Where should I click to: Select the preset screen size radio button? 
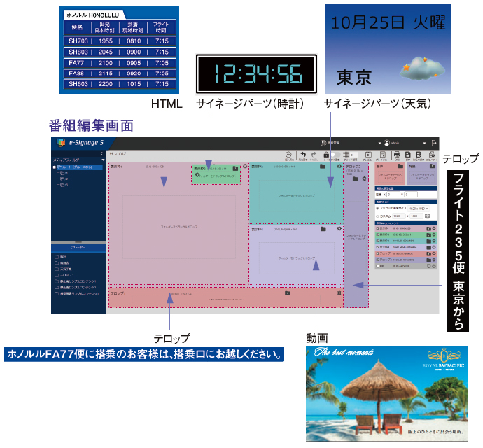tap(378, 209)
